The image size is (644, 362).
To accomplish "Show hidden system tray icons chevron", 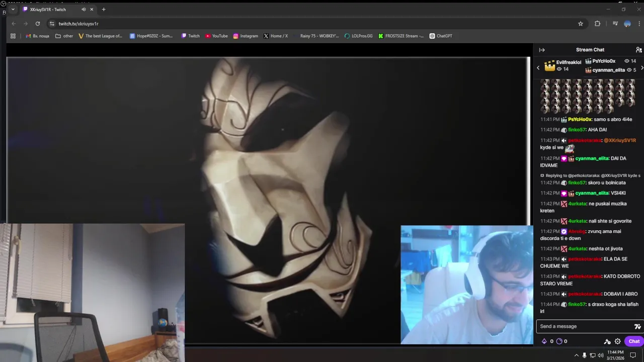I will pos(576,355).
